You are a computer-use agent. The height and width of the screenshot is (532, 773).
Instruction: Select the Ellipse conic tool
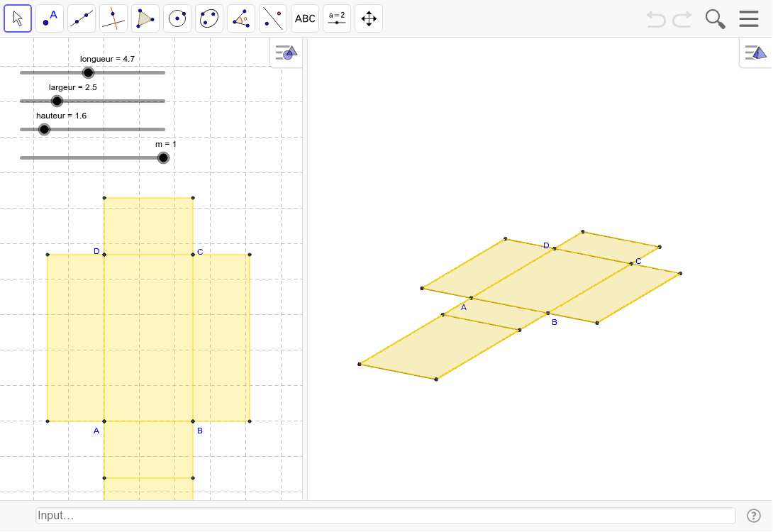(209, 18)
